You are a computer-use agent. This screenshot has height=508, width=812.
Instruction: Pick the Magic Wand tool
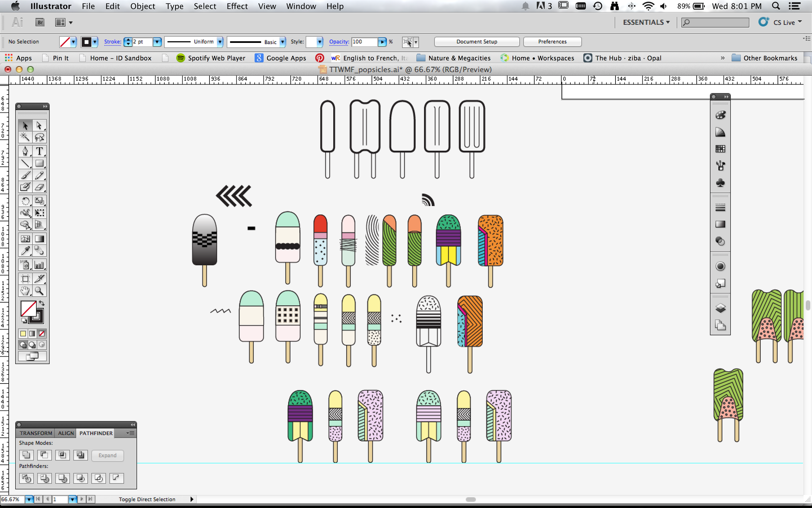[x=25, y=137]
